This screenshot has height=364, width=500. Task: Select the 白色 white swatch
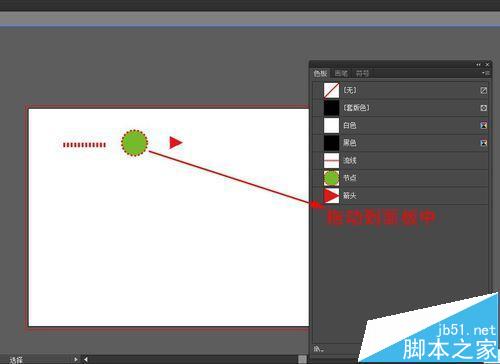400,125
